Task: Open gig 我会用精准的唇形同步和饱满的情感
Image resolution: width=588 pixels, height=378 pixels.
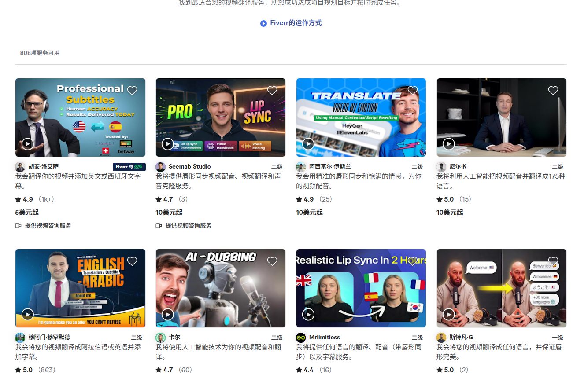Action: pyautogui.click(x=359, y=181)
